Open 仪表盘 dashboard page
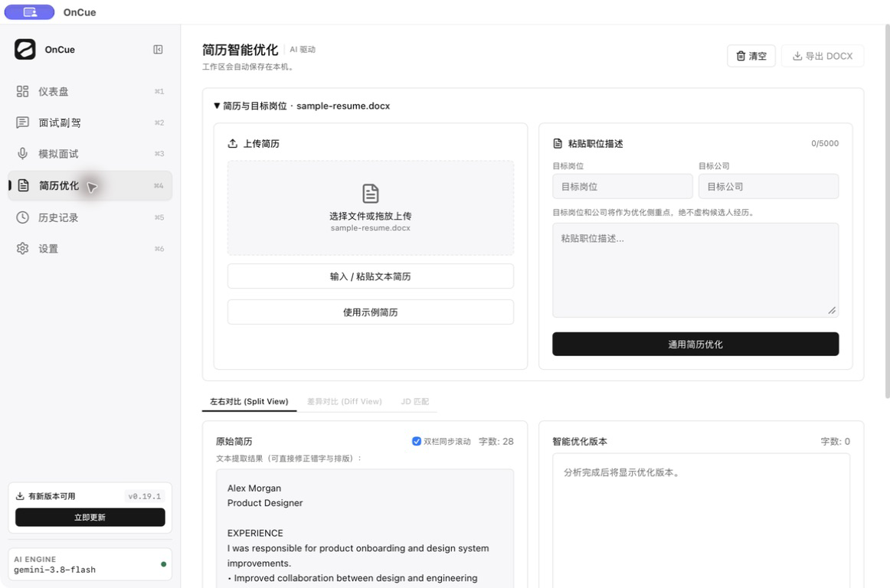Viewport: 890px width, 588px height. point(90,91)
